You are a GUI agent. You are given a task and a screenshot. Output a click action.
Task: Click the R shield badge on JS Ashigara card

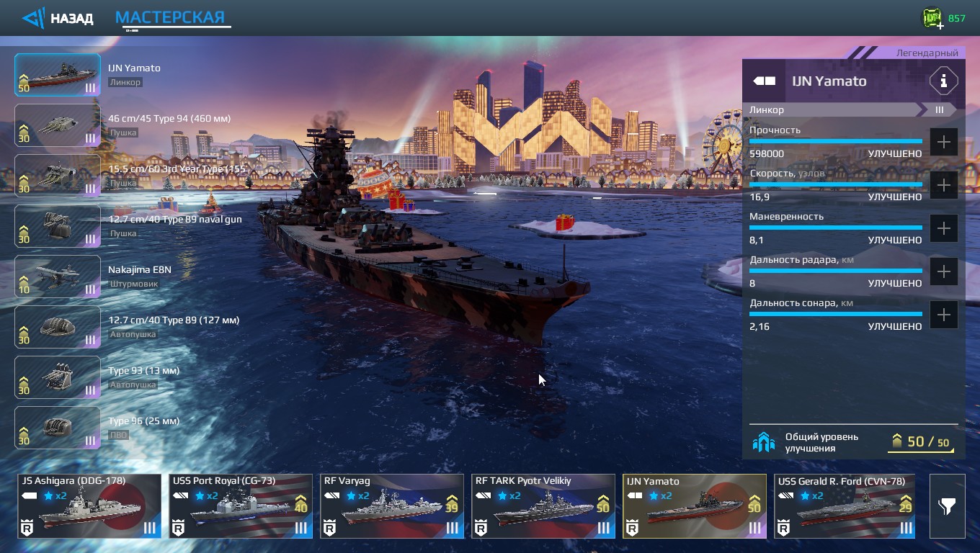click(27, 529)
